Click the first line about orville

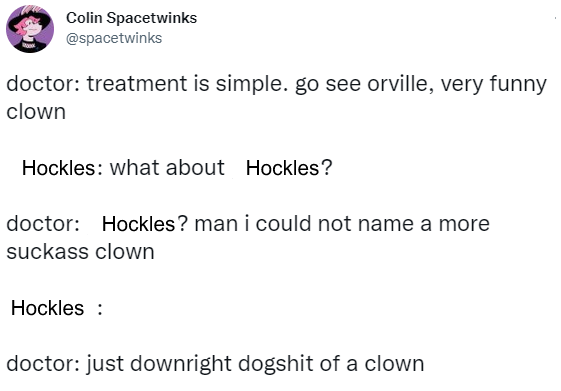coord(277,84)
